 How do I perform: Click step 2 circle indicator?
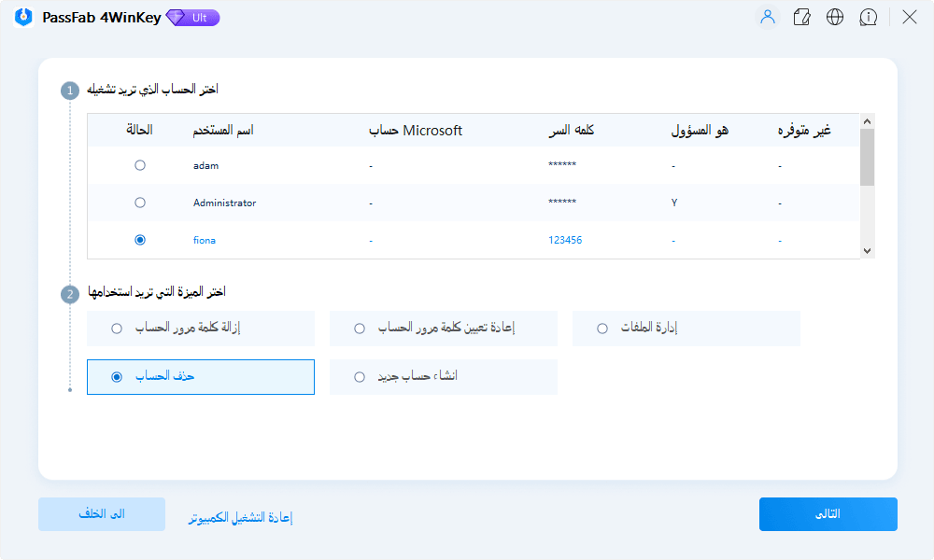(x=70, y=293)
